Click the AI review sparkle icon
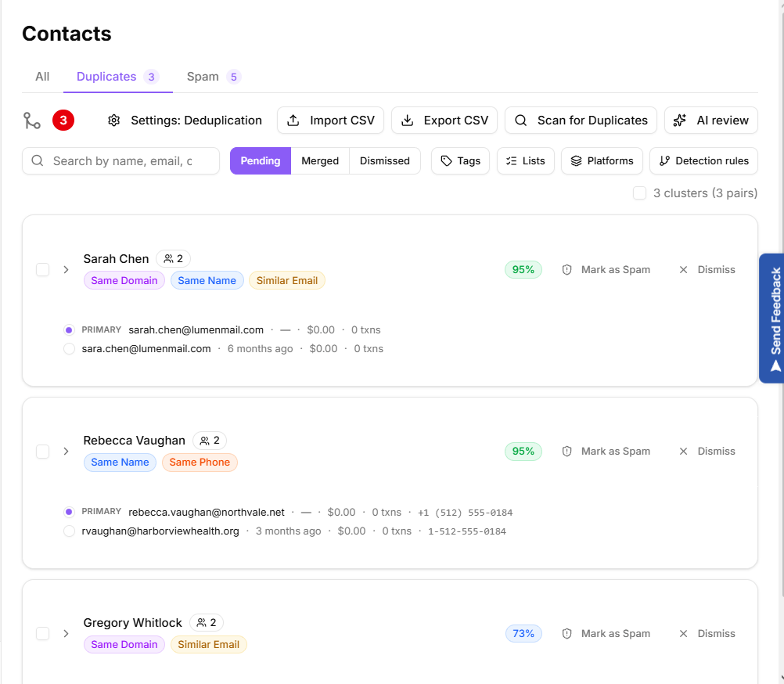The image size is (784, 684). pyautogui.click(x=680, y=121)
